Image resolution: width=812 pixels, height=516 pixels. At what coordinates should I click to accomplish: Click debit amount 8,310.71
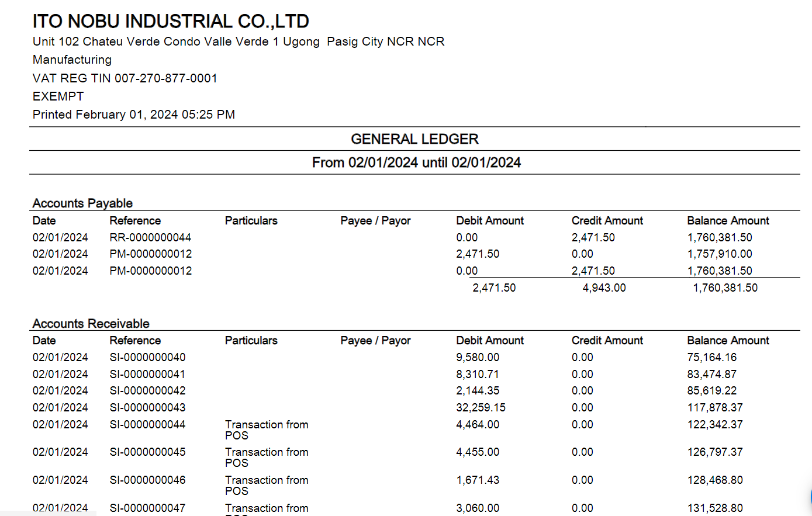point(478,375)
